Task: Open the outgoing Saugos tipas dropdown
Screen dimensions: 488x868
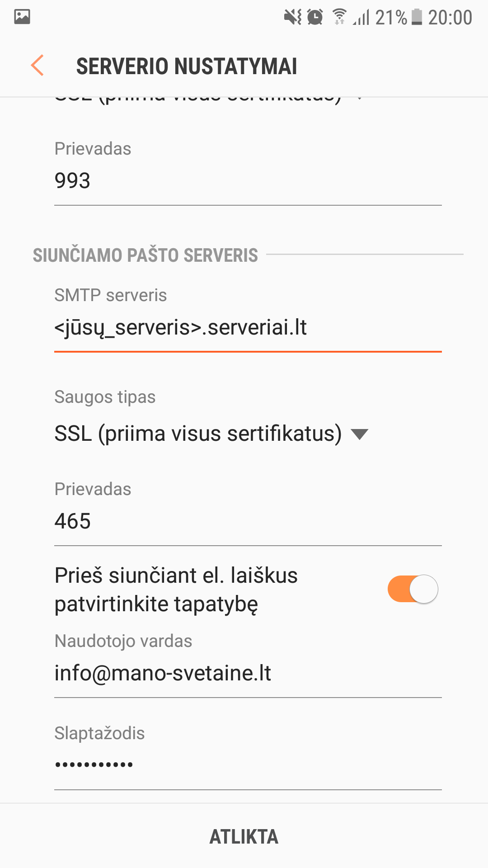Action: (x=198, y=434)
